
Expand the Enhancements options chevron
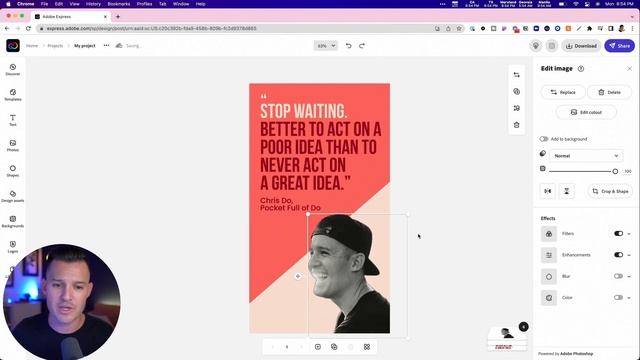tap(629, 255)
